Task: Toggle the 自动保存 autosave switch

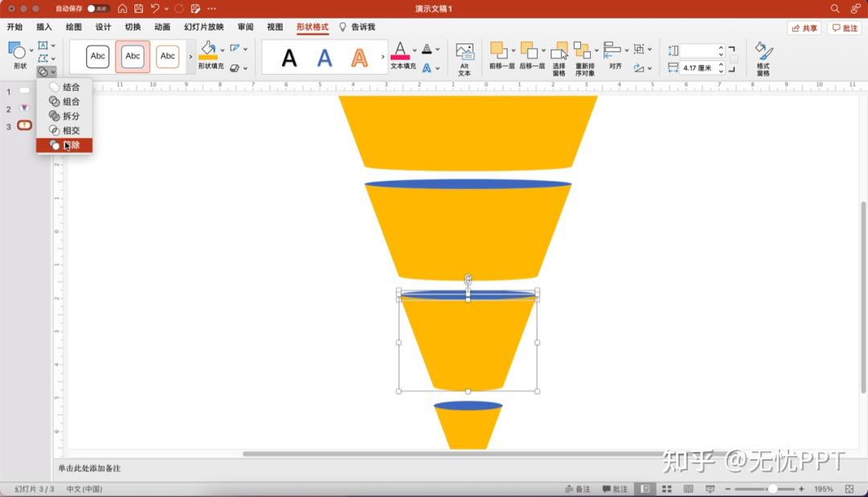Action: click(x=98, y=9)
